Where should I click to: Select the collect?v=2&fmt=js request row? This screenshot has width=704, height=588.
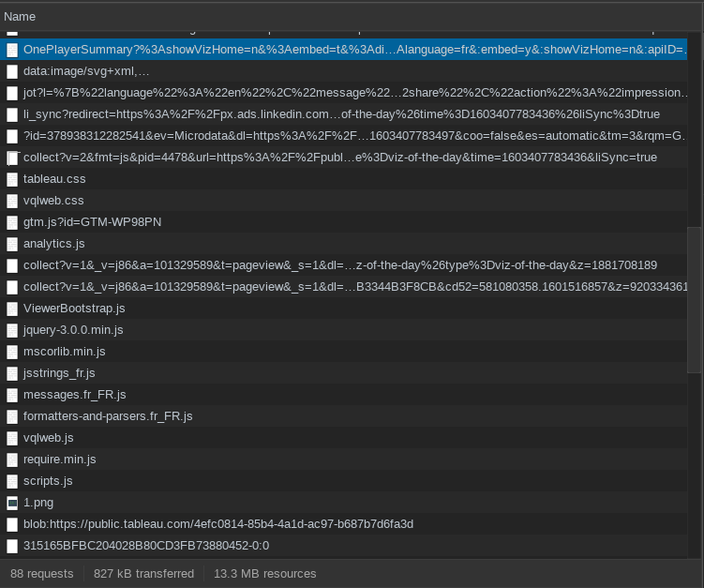pyautogui.click(x=343, y=158)
